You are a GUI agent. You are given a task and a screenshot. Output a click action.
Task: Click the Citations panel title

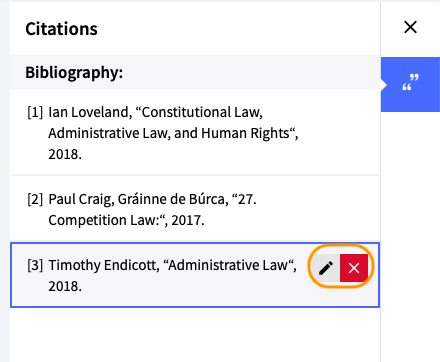[61, 29]
